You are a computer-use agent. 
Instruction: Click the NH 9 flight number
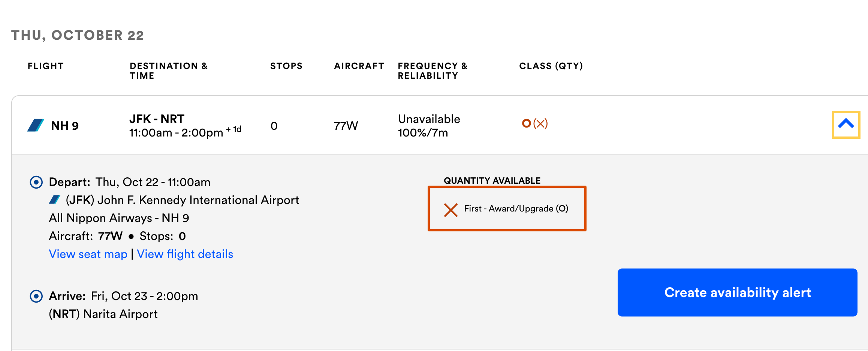click(64, 126)
